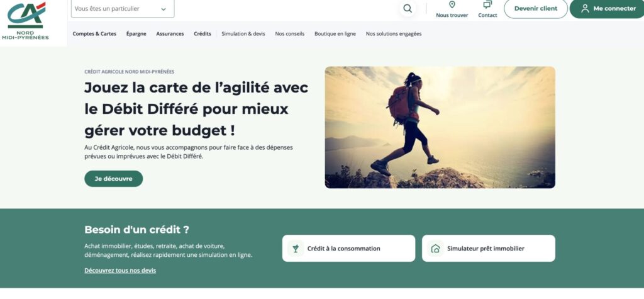Follow the Découvrez tous nos devis link

click(x=120, y=270)
